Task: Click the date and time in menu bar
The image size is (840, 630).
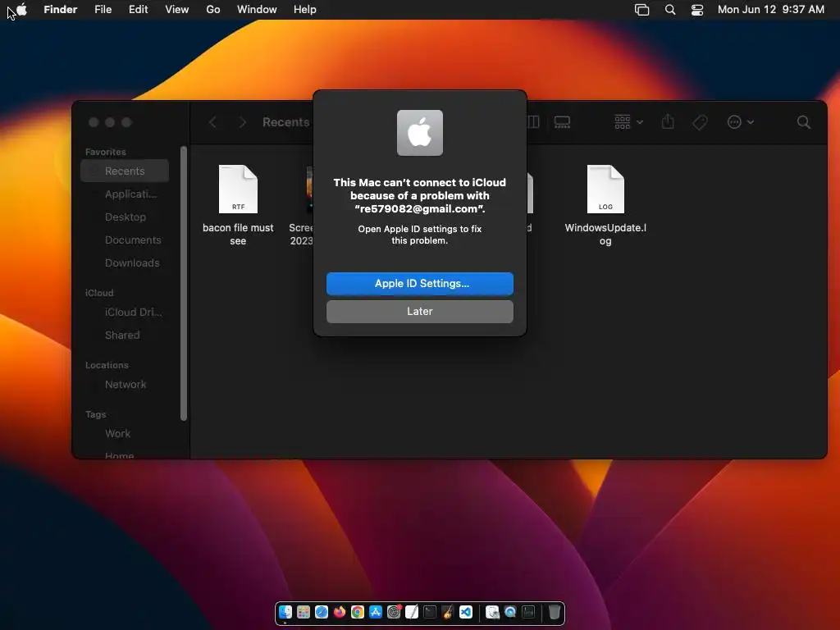Action: (x=771, y=9)
